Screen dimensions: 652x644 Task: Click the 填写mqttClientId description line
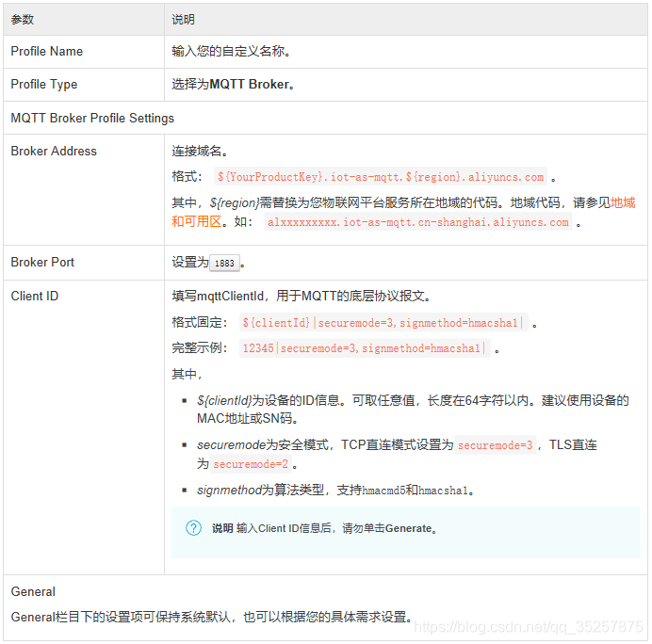302,297
